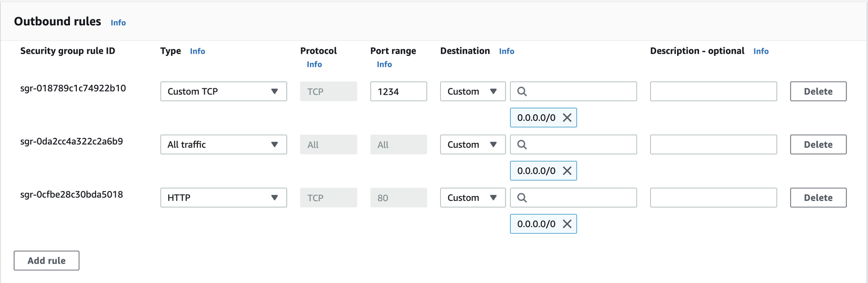This screenshot has width=868, height=283.
Task: Click the port range field showing 1234
Action: coord(398,92)
